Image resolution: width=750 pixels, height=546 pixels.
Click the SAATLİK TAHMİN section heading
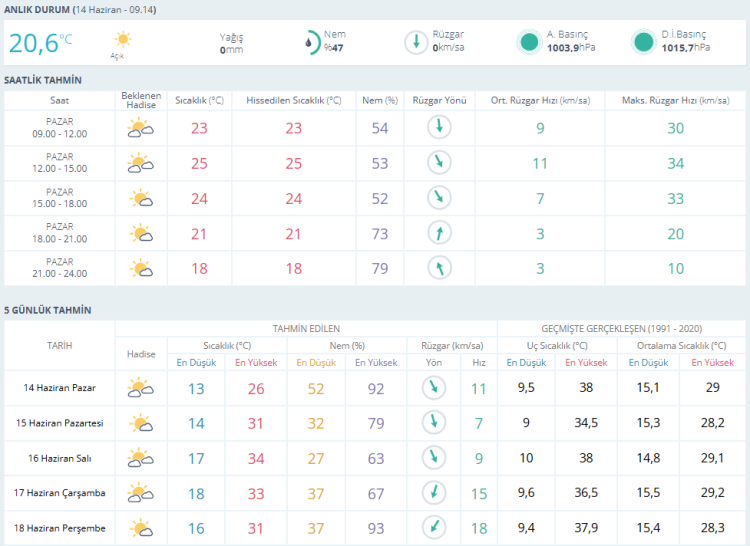(43, 80)
